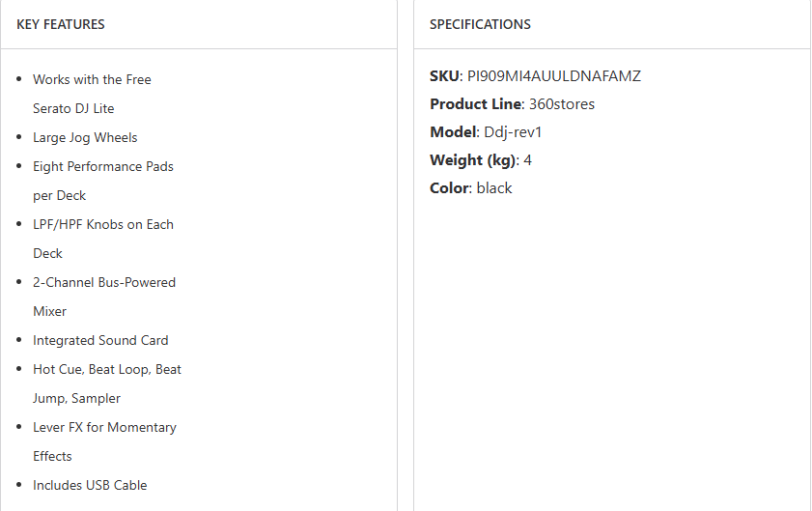The height and width of the screenshot is (511, 812).
Task: Click the Mixer text line
Action: tap(49, 311)
